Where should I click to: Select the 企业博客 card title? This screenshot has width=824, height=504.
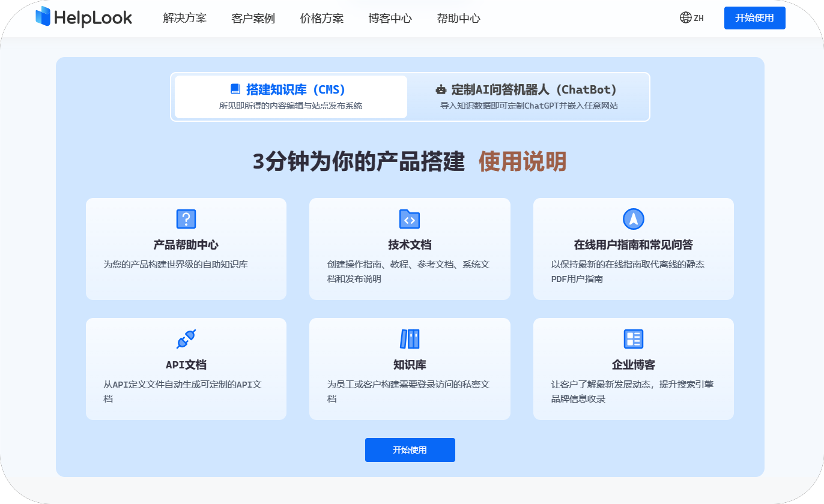coord(634,365)
